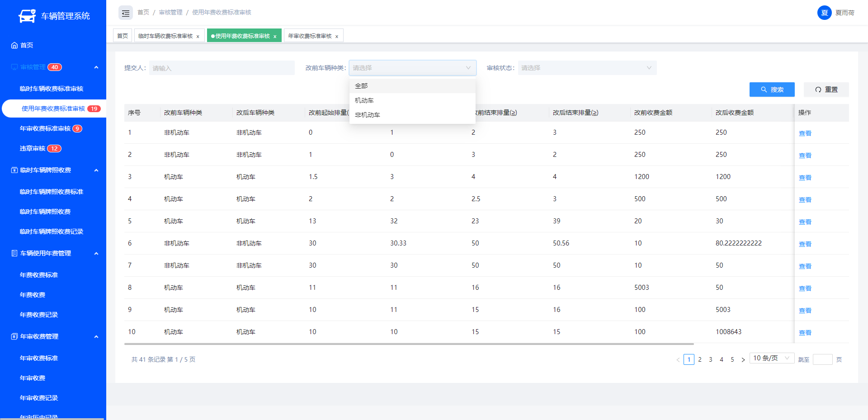The height and width of the screenshot is (420, 868).
Task: Click the 跳至 page number input box
Action: tap(822, 359)
